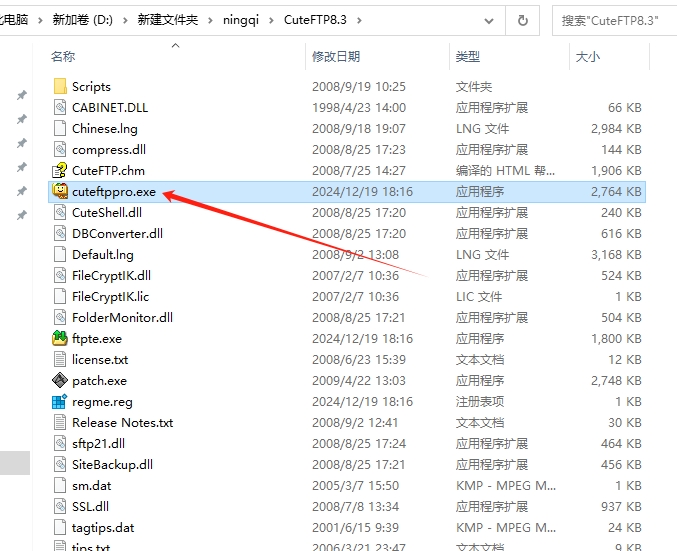Image resolution: width=677 pixels, height=551 pixels.
Task: Select the license.txt document icon
Action: (60, 360)
